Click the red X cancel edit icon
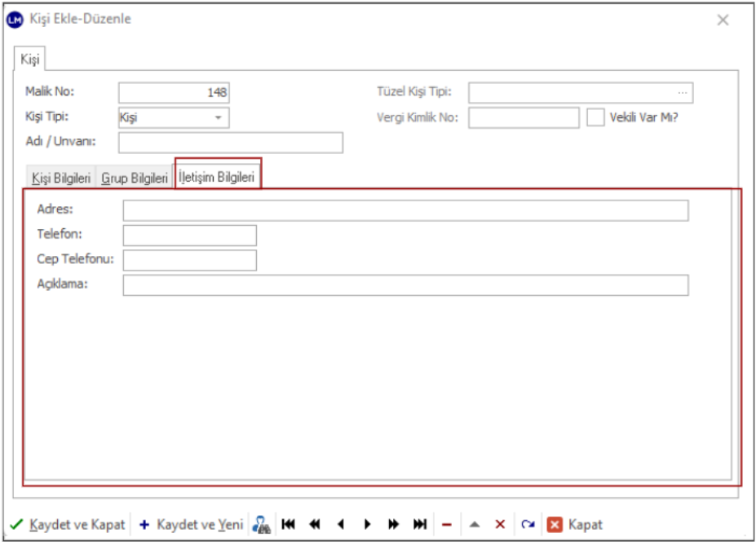 pos(500,524)
